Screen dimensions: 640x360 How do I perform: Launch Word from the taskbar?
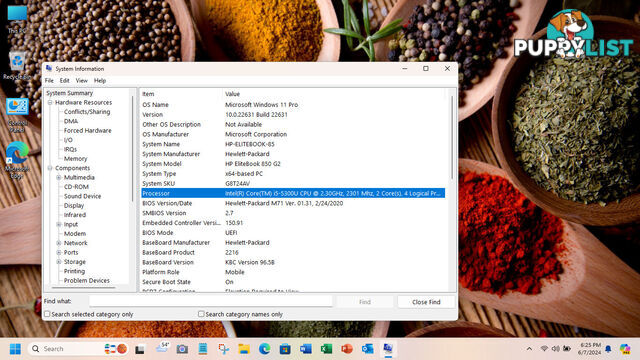(306, 349)
